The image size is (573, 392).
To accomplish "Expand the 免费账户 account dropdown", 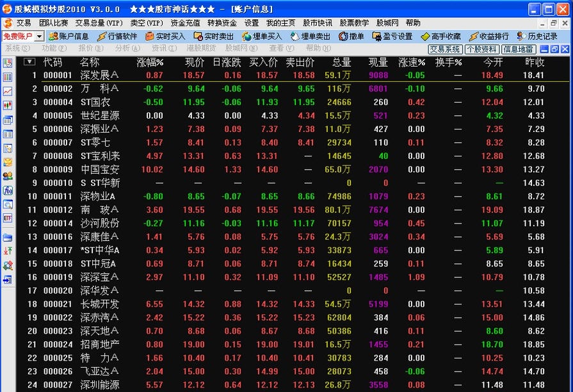I will [38, 37].
